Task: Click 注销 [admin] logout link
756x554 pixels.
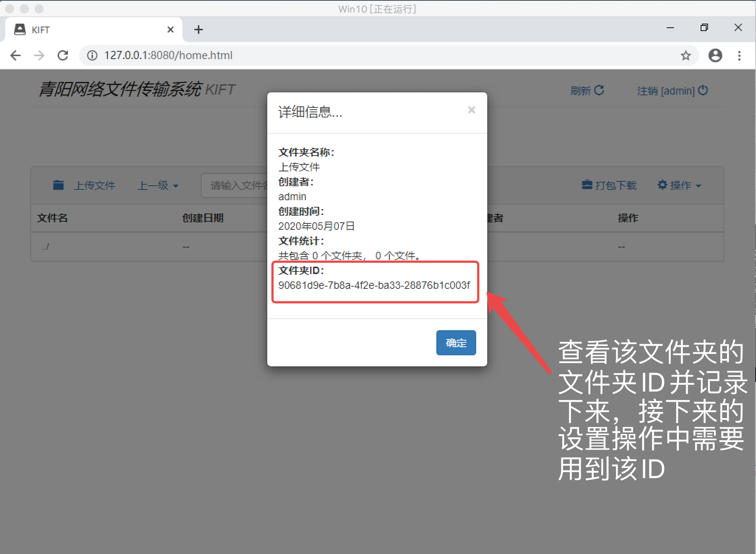Action: (x=672, y=90)
